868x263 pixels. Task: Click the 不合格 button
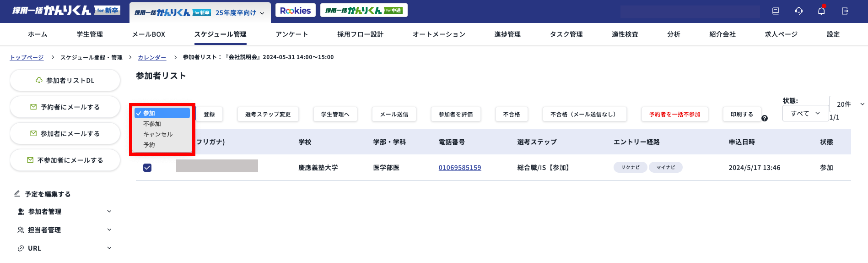click(x=512, y=114)
